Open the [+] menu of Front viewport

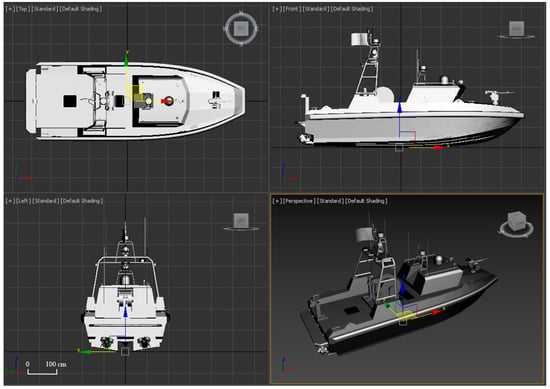click(277, 9)
